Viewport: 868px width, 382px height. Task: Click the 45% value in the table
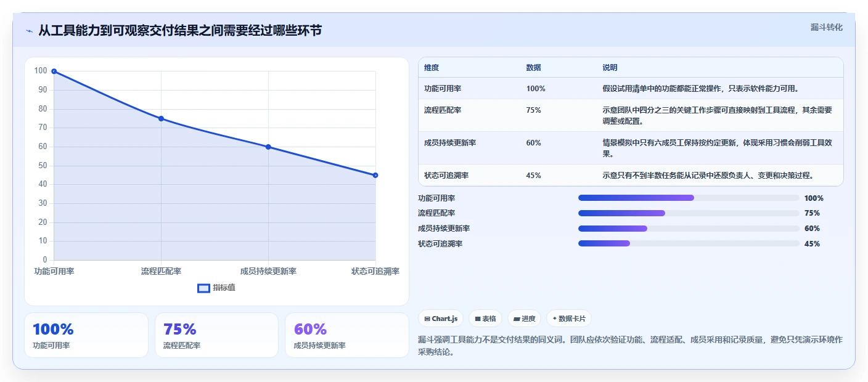pyautogui.click(x=533, y=176)
